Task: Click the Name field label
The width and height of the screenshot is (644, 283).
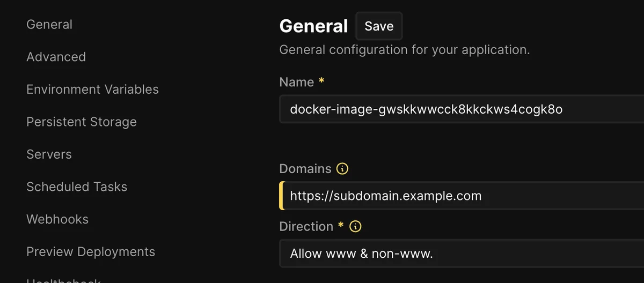Action: [296, 83]
